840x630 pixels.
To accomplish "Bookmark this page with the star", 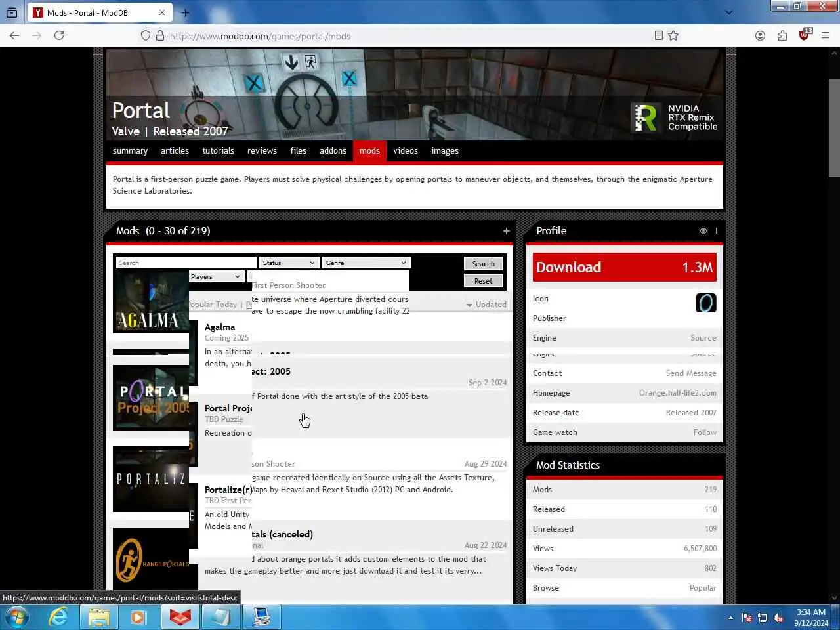I will [x=673, y=36].
